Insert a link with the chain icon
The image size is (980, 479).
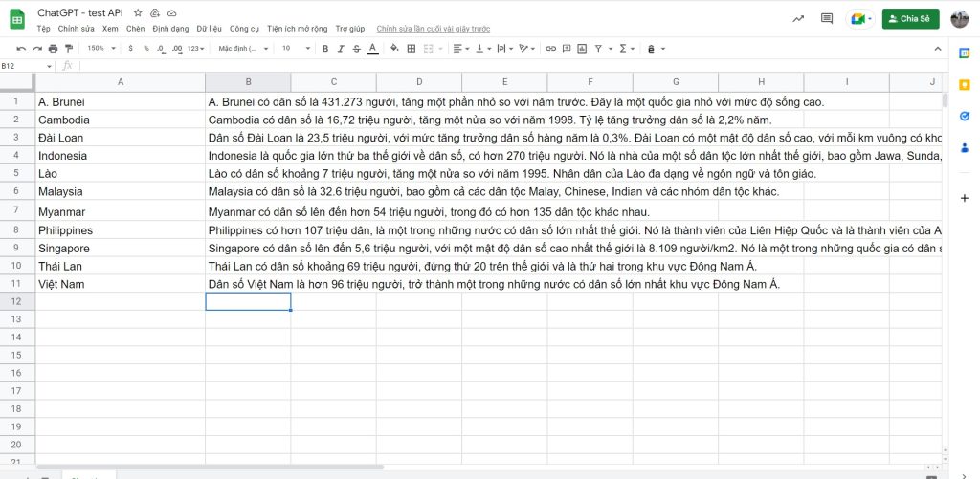(x=549, y=48)
